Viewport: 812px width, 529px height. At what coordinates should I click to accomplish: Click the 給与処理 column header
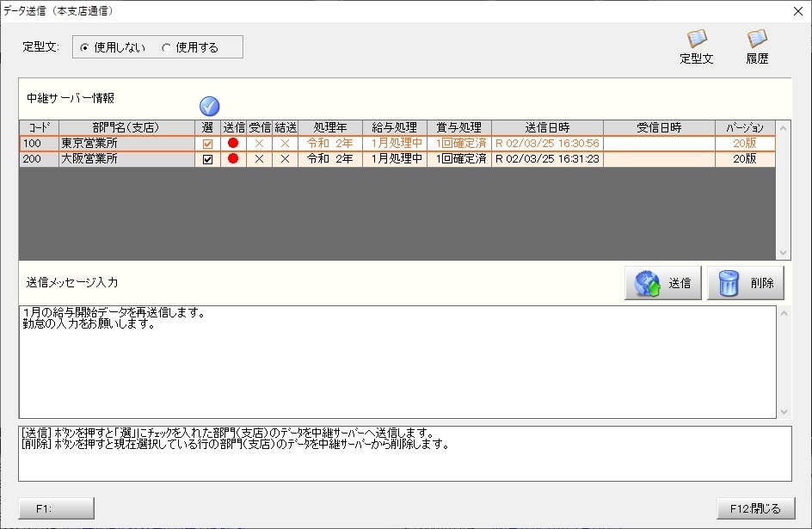(x=395, y=127)
